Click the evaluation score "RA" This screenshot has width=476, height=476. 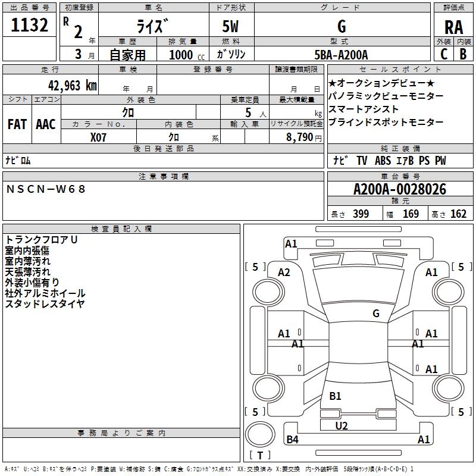tap(453, 27)
